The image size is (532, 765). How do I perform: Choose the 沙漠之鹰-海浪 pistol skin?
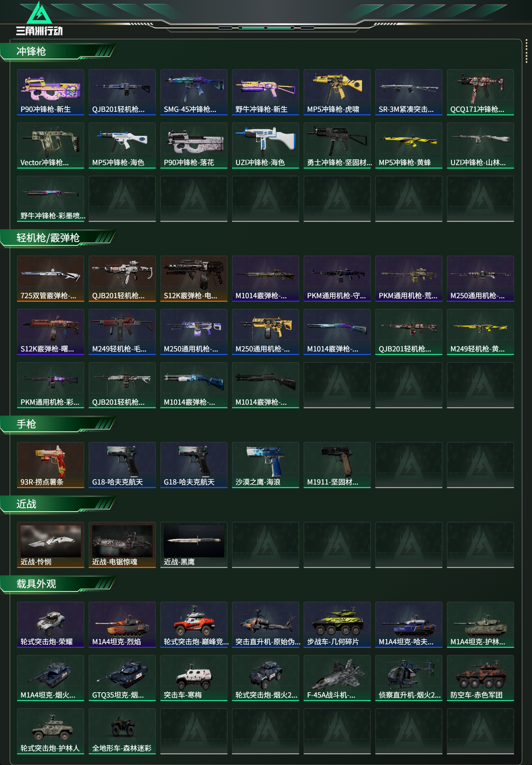(x=266, y=465)
